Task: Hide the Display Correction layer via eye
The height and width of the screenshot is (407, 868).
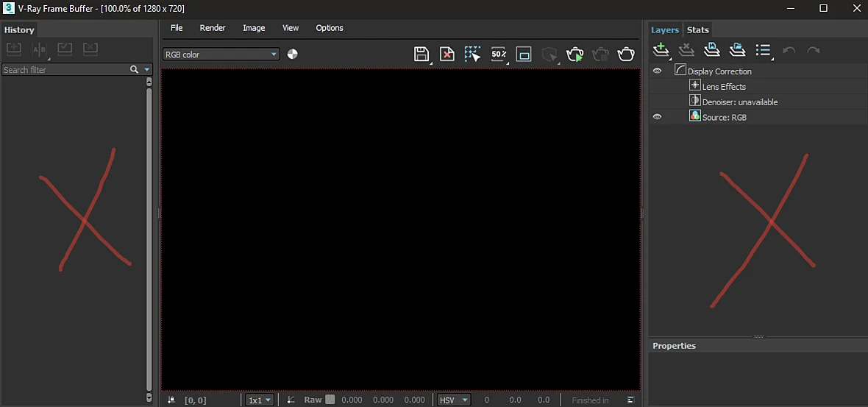Action: (657, 71)
